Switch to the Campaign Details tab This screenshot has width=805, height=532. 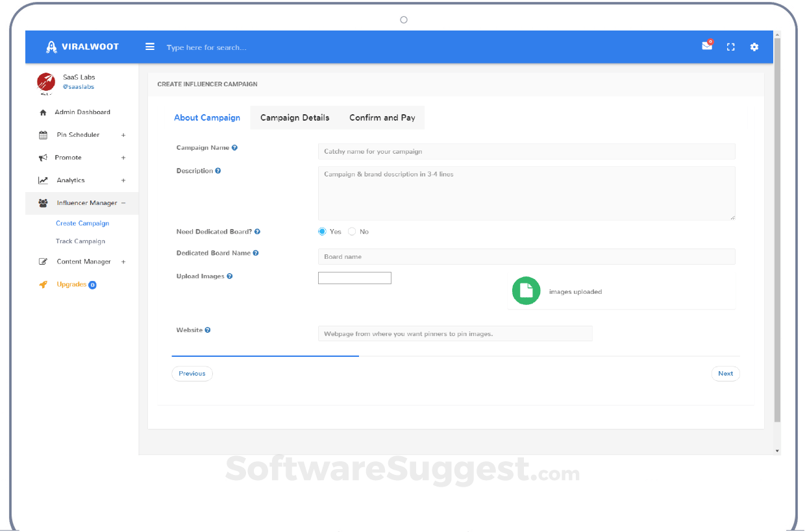[295, 118]
